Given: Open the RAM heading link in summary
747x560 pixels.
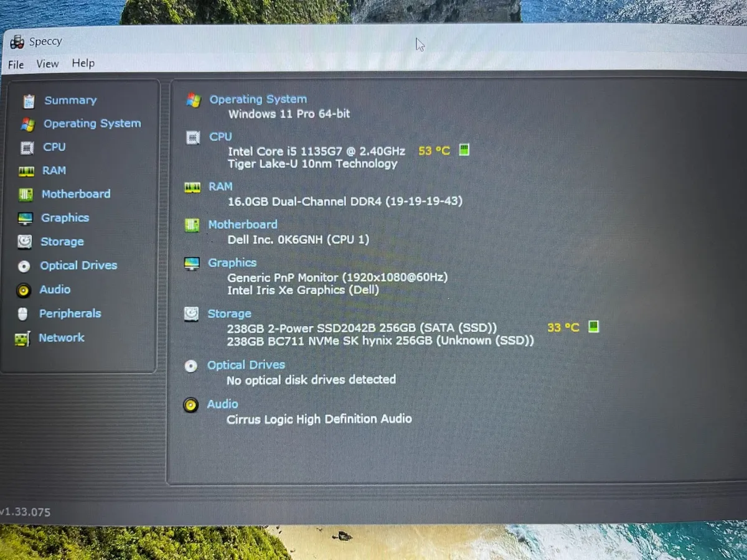Looking at the screenshot, I should click(220, 186).
